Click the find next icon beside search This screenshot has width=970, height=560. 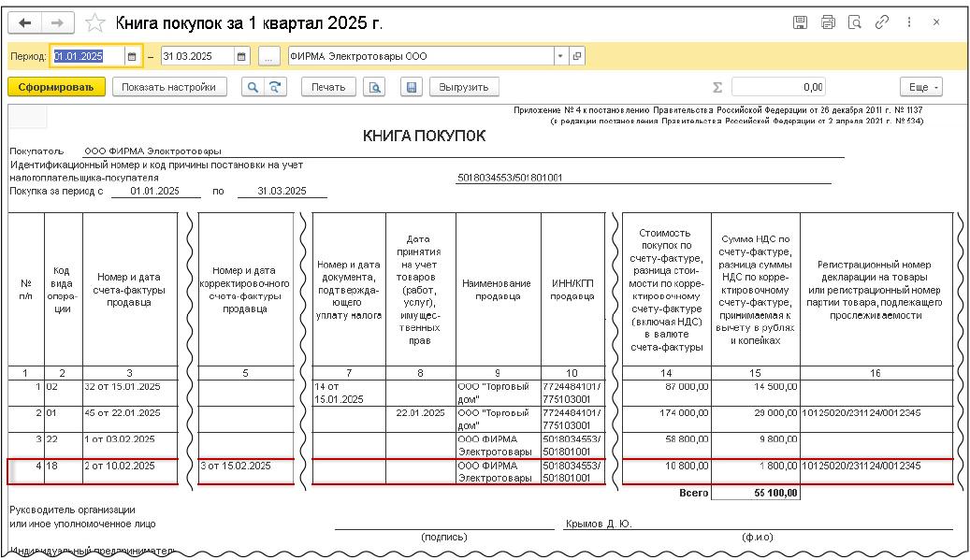[x=274, y=87]
